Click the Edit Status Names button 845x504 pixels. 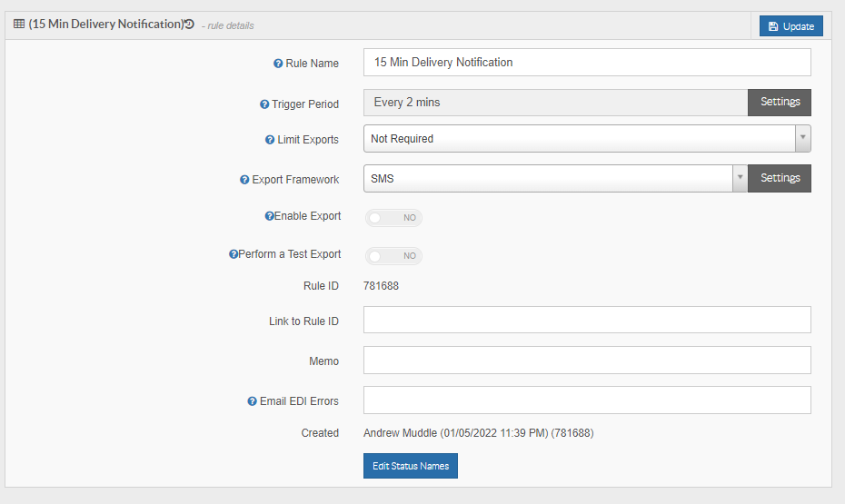click(x=411, y=466)
